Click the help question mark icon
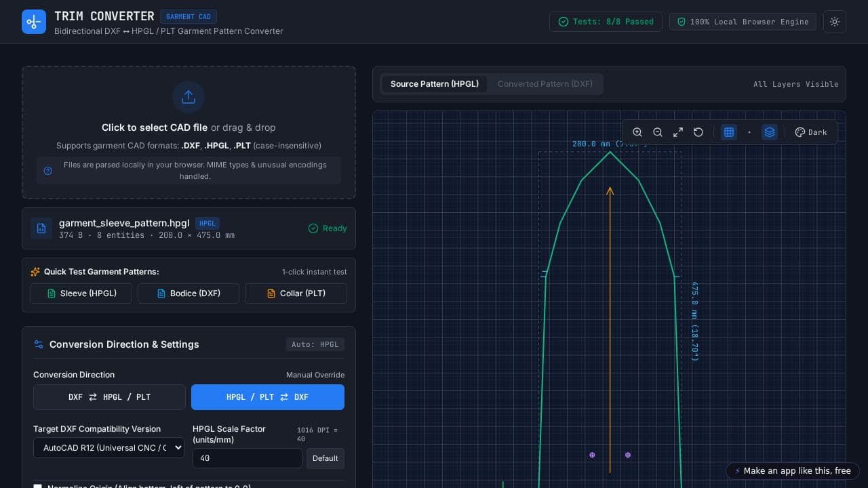 47,171
